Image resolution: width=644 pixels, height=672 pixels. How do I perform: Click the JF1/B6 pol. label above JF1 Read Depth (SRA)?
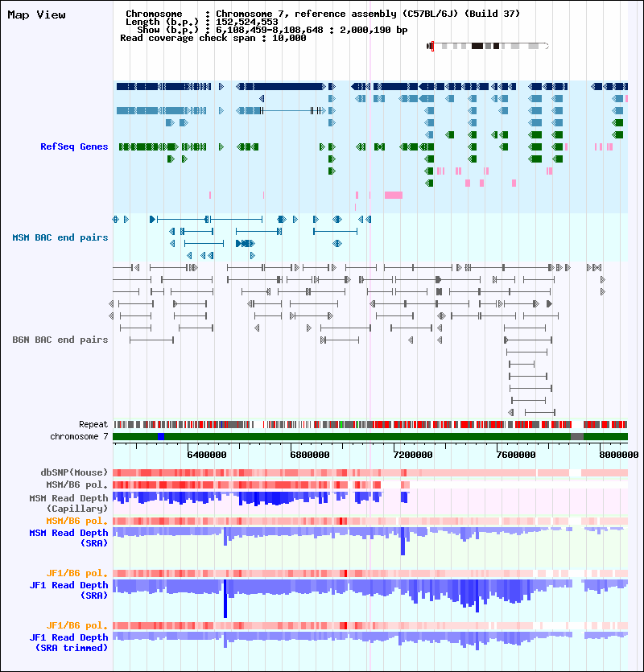[76, 573]
